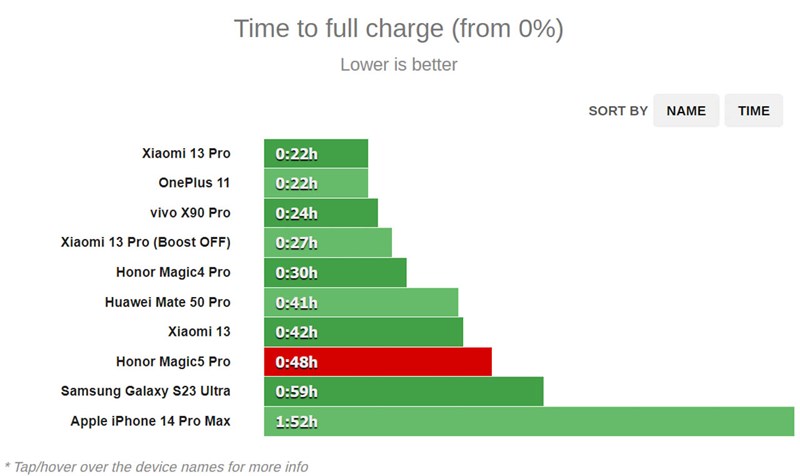Click Xiaomi 13 Pro (Boost OFF) label
Viewport: 800px width, 476px height.
click(146, 242)
